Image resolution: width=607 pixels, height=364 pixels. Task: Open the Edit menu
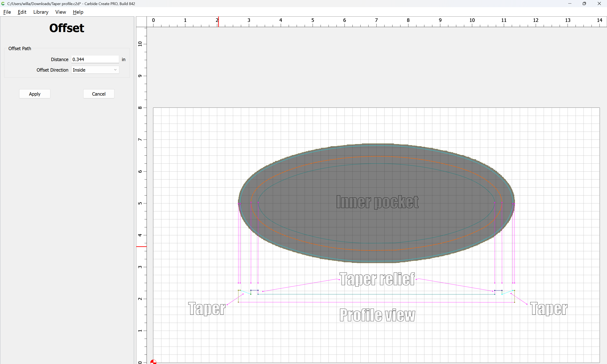[22, 12]
